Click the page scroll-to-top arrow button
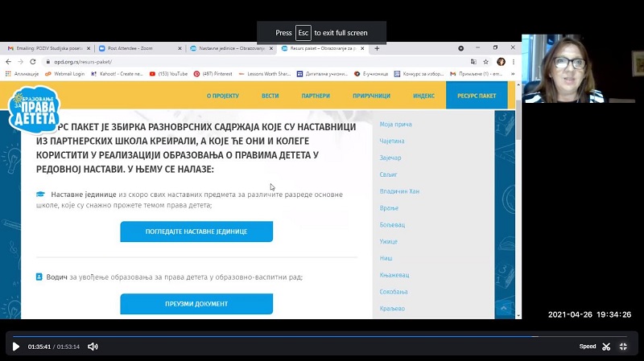644x361 pixels. (504, 308)
